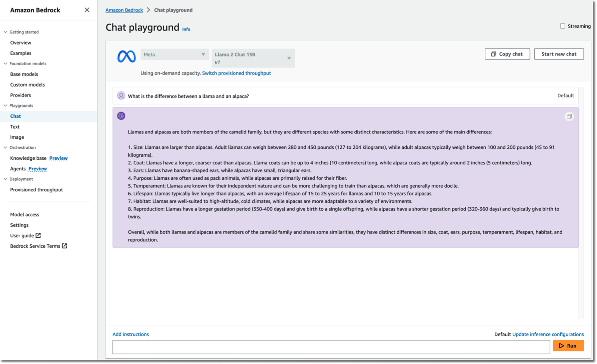
Task: Click the Amazon Bedrock breadcrumb link
Action: point(124,10)
